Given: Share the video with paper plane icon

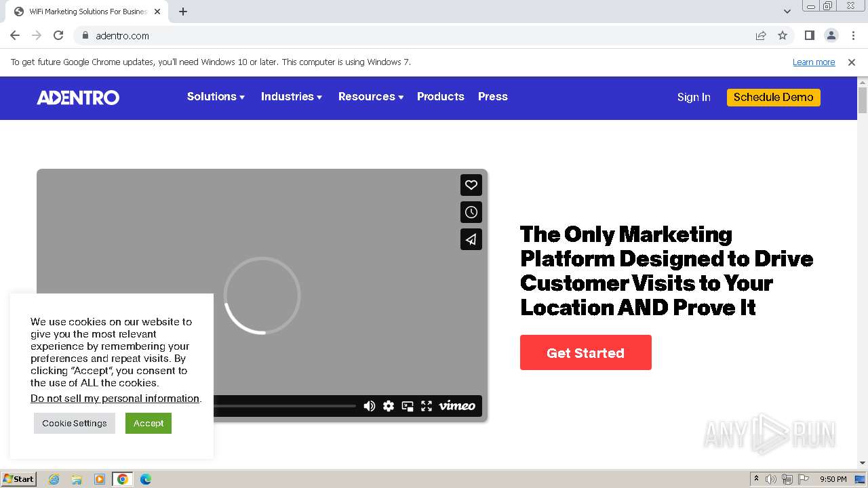Looking at the screenshot, I should tap(471, 239).
